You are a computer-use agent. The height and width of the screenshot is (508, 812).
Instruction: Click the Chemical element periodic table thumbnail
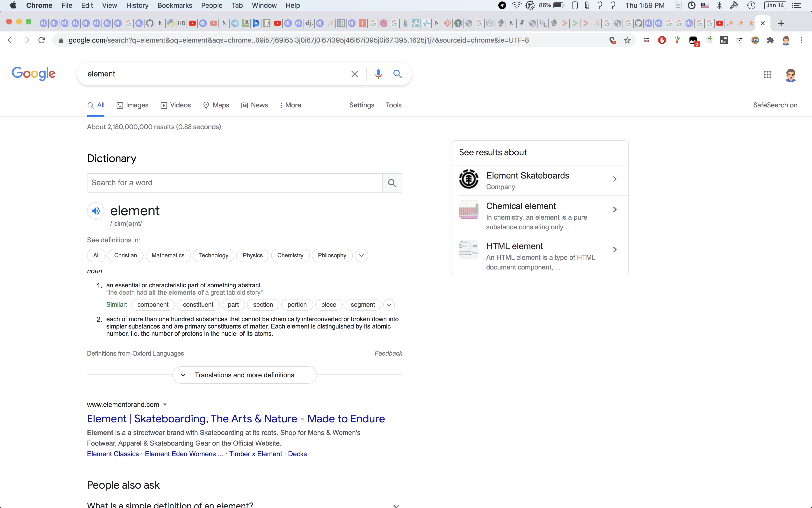click(x=468, y=210)
